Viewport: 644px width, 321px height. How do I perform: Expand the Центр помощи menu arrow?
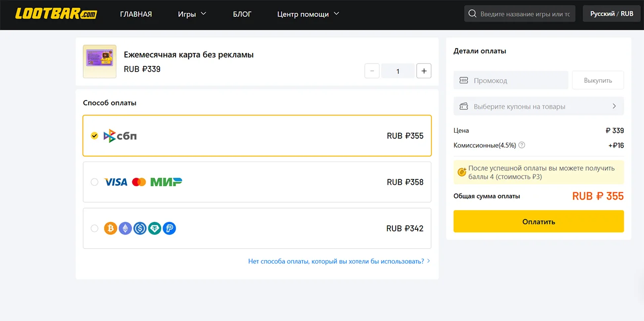point(336,13)
